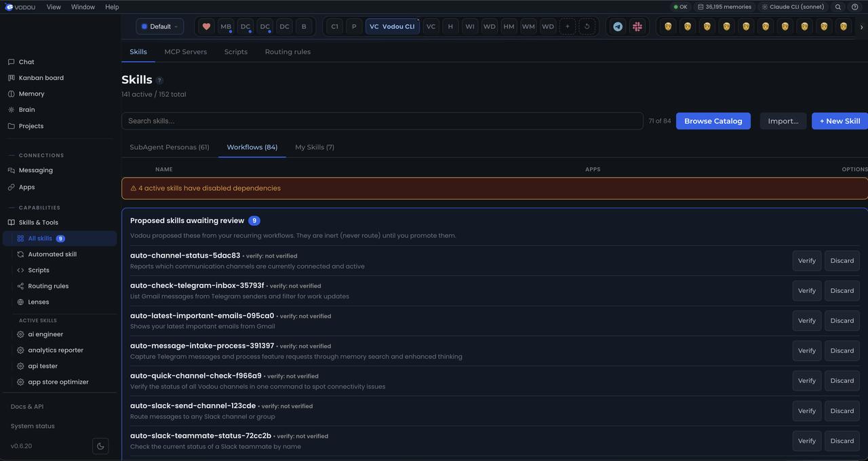Open the analytics reporter active skill
This screenshot has height=461, width=868.
(56, 350)
